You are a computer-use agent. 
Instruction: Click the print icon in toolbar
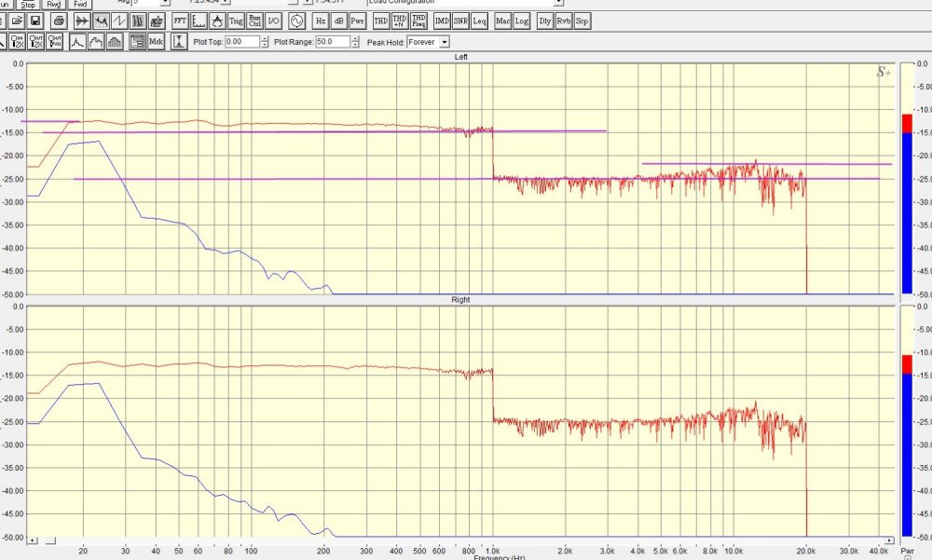(x=58, y=20)
